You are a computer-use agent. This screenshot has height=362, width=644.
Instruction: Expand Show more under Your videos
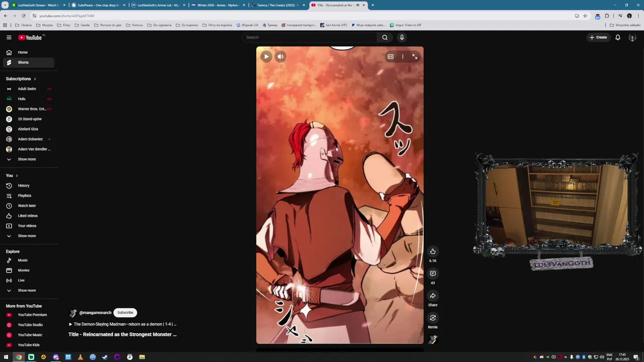(29, 236)
